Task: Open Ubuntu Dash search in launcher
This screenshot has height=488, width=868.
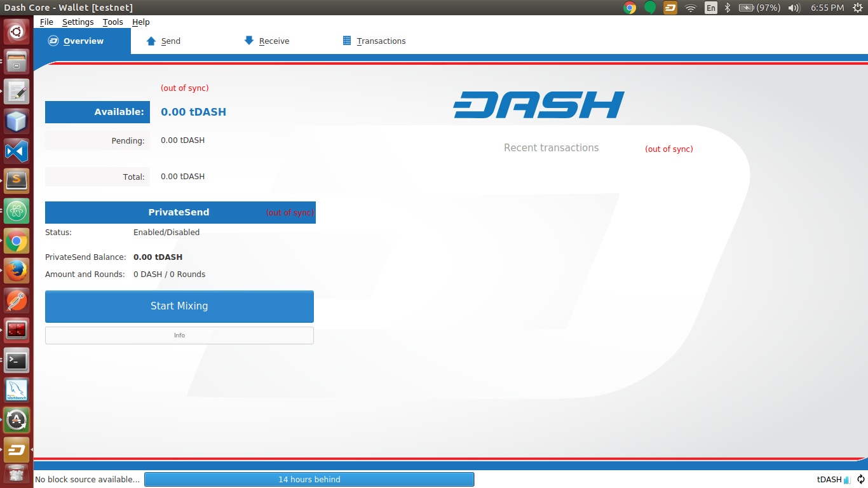Action: tap(17, 30)
